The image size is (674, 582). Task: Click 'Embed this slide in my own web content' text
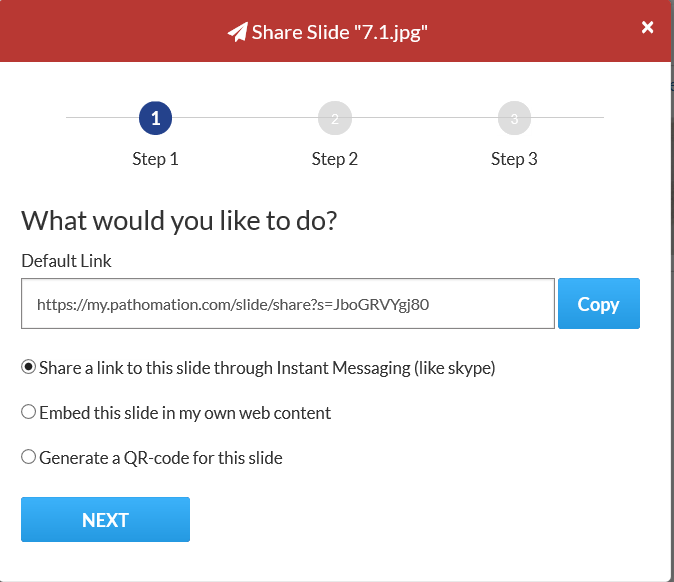coord(185,412)
